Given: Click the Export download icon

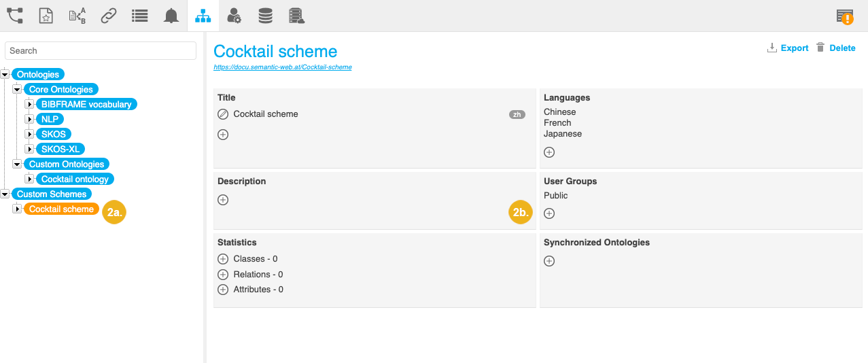Looking at the screenshot, I should click(771, 48).
